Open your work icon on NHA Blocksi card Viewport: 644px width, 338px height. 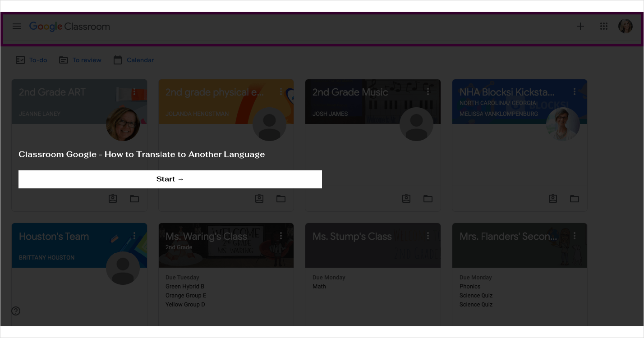(553, 198)
